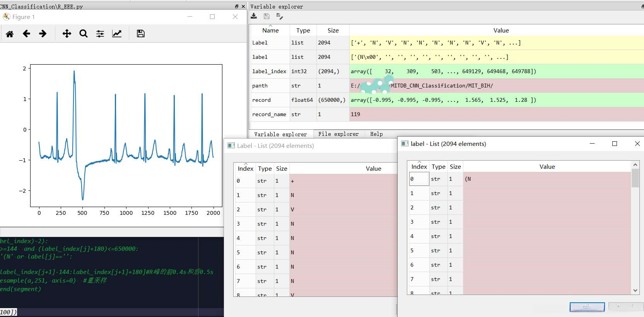Switch to the File explorer tab
The image size is (644, 317).
[x=338, y=134]
